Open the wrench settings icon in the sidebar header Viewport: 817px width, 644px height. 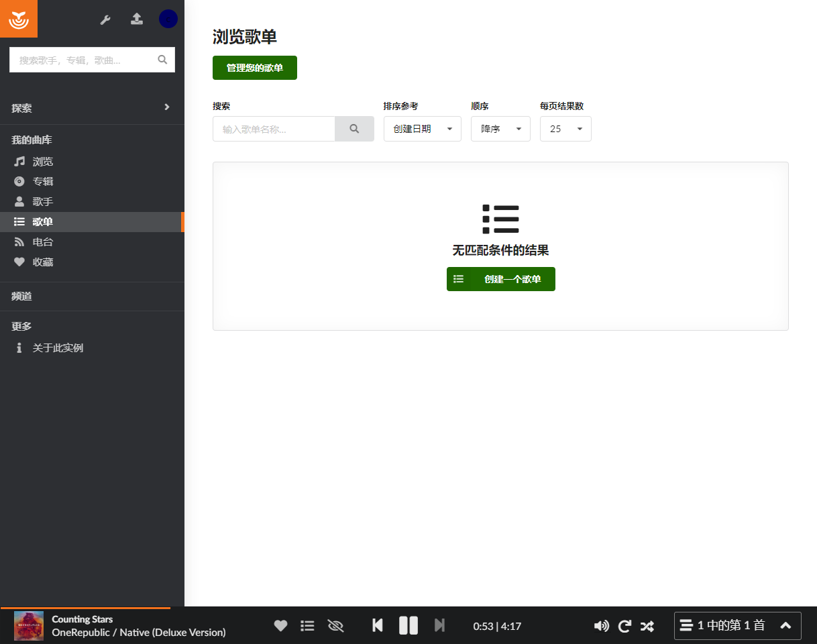click(x=105, y=19)
